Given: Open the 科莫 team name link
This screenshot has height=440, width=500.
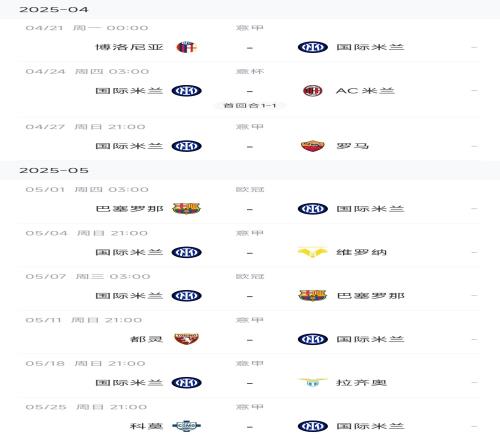Looking at the screenshot, I should tap(146, 426).
